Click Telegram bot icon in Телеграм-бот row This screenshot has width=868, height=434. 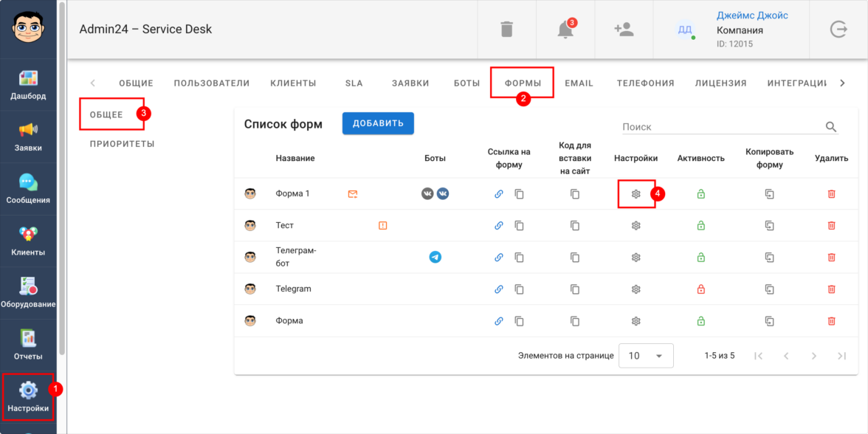[435, 258]
